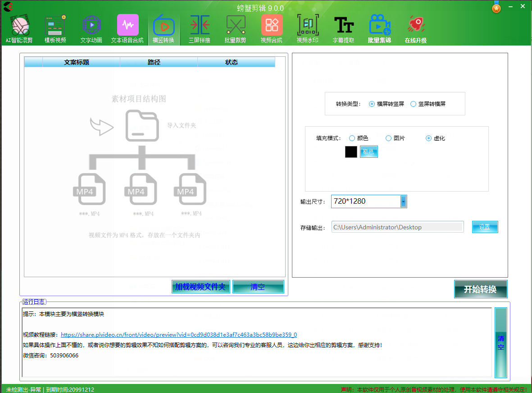This screenshot has width=532, height=393.
Task: Choose 图片 fill mode
Action: 389,138
